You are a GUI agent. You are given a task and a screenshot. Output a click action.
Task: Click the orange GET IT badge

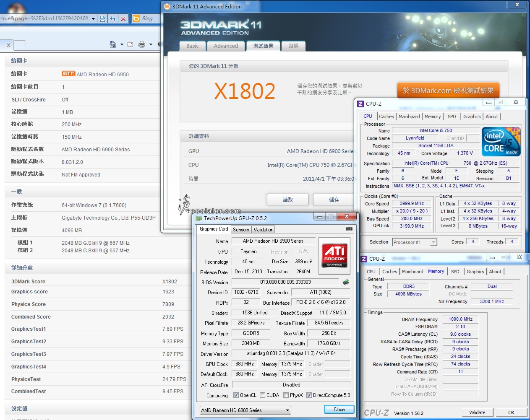(68, 74)
